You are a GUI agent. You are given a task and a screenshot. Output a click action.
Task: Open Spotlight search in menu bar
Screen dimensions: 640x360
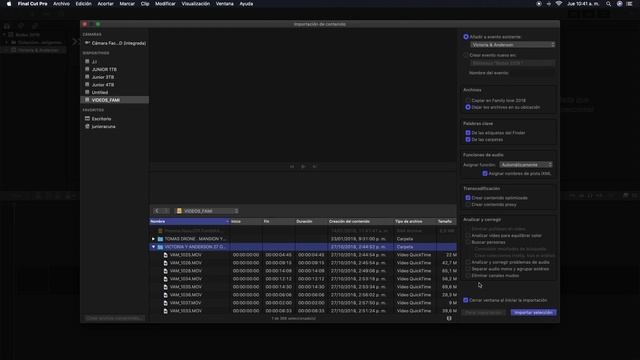click(608, 4)
